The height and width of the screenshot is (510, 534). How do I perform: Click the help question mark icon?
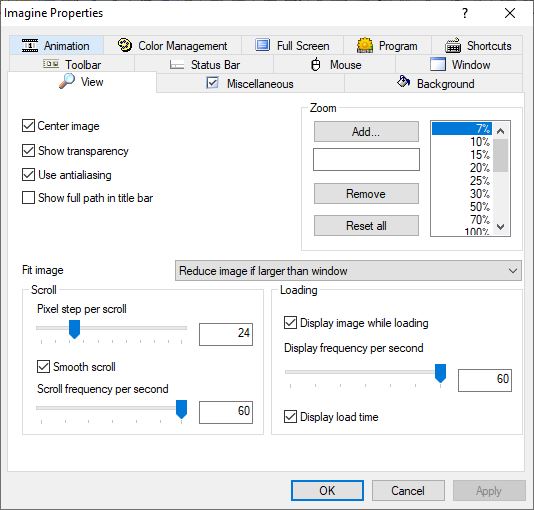coord(465,13)
